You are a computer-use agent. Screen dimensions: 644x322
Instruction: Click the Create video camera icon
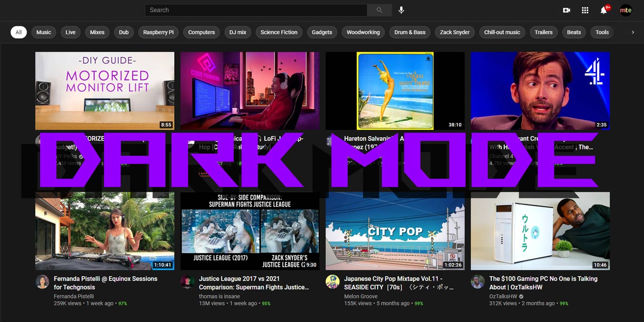(565, 10)
